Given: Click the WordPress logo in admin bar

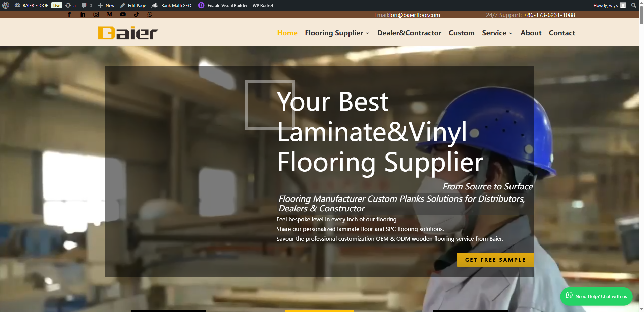Looking at the screenshot, I should (6, 5).
